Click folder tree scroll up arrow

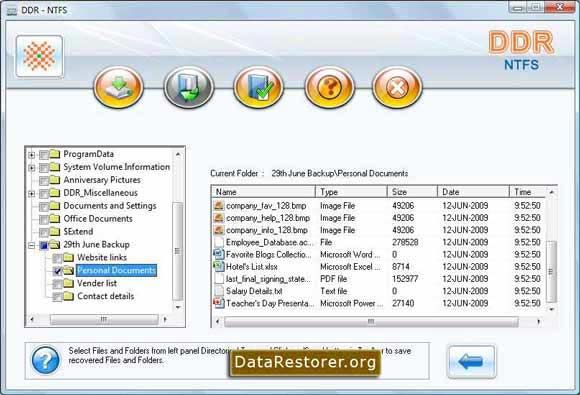tap(178, 154)
